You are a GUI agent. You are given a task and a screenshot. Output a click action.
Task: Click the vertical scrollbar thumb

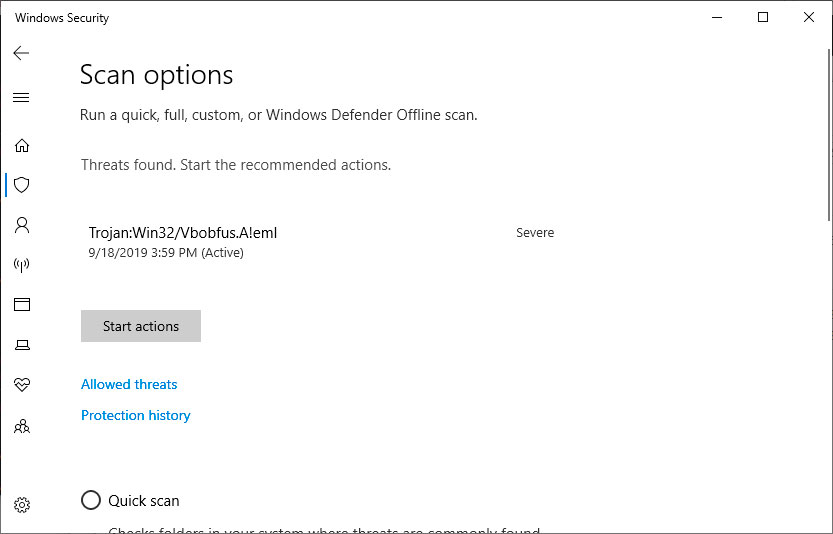pyautogui.click(x=827, y=130)
